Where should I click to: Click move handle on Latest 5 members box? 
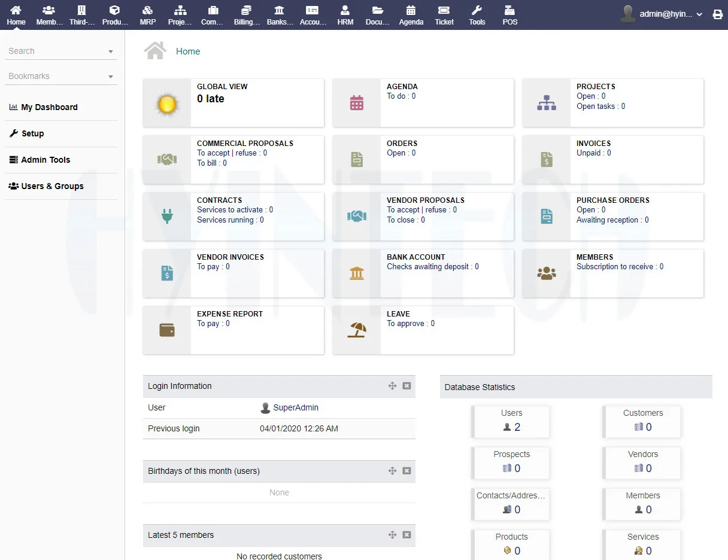(x=392, y=535)
